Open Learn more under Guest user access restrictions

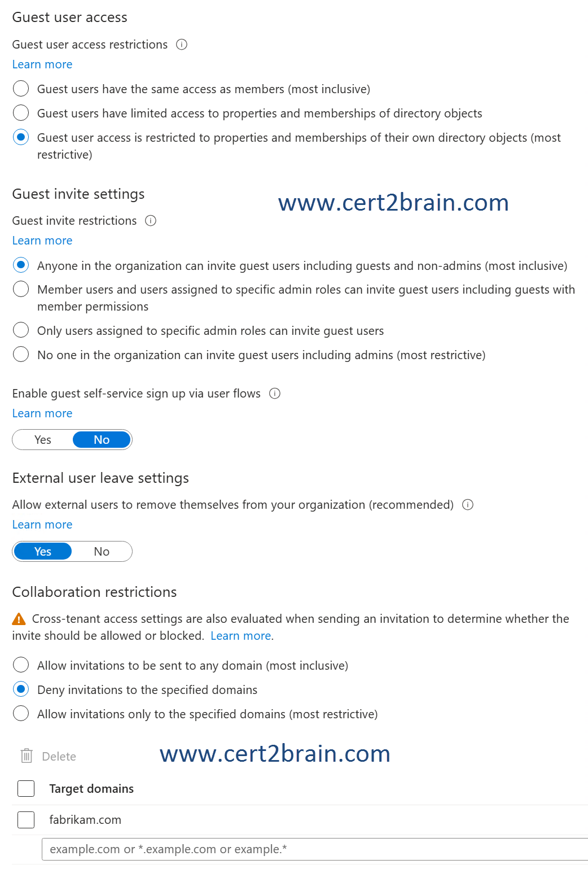coord(42,64)
